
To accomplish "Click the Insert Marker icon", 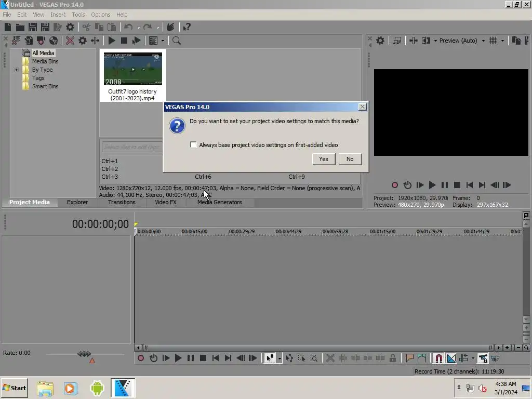I will 410,358.
